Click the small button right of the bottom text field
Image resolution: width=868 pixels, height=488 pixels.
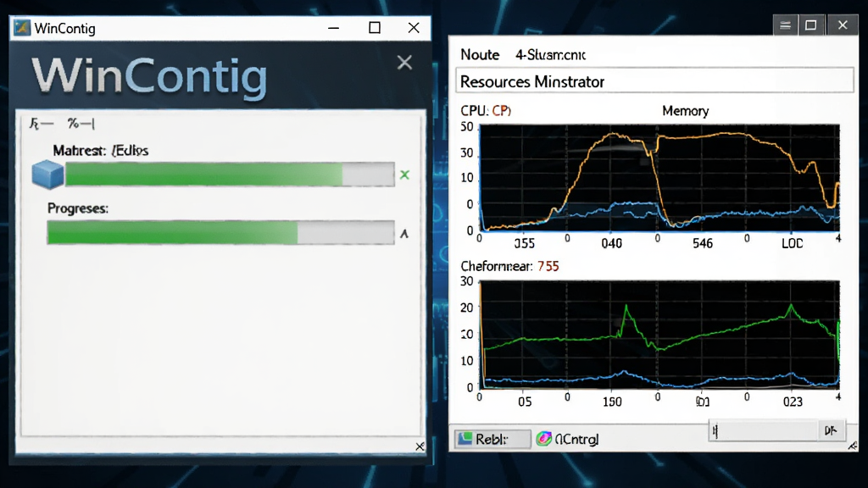click(831, 430)
